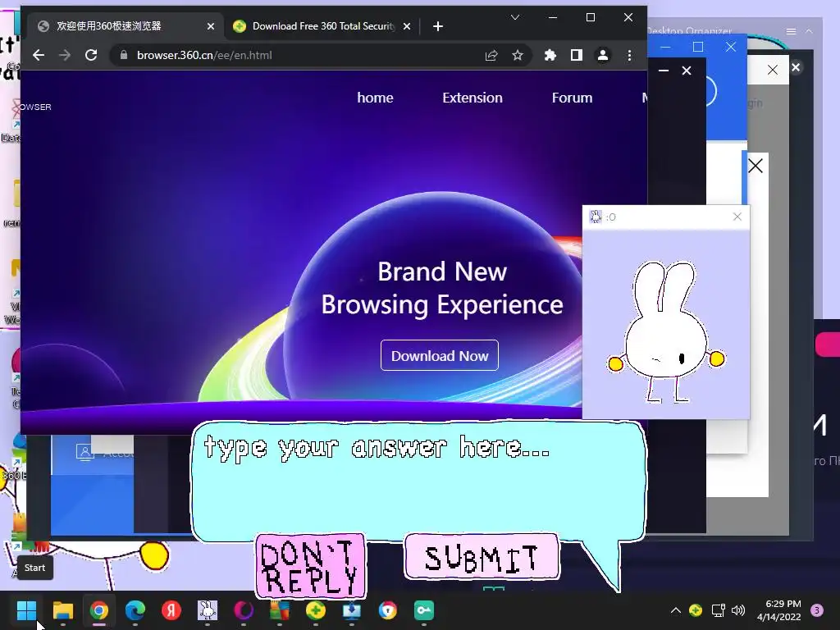Open Google Chrome from taskbar
This screenshot has height=630, width=840.
[x=99, y=610]
